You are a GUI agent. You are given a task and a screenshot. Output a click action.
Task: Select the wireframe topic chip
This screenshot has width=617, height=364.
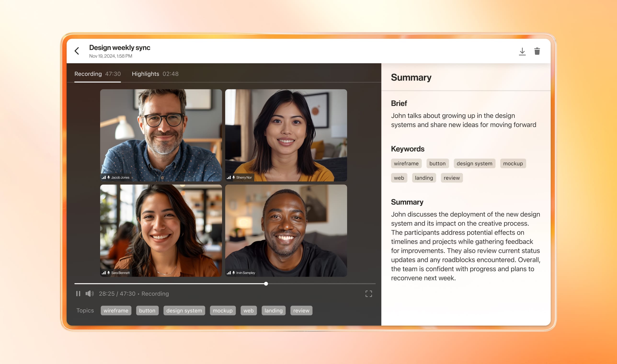click(x=116, y=310)
